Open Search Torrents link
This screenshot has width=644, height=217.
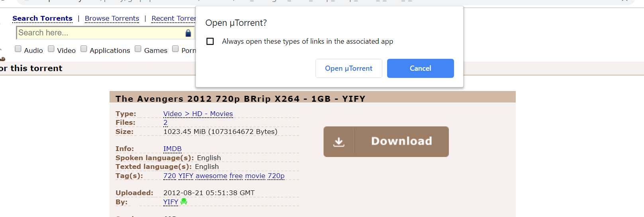(42, 18)
